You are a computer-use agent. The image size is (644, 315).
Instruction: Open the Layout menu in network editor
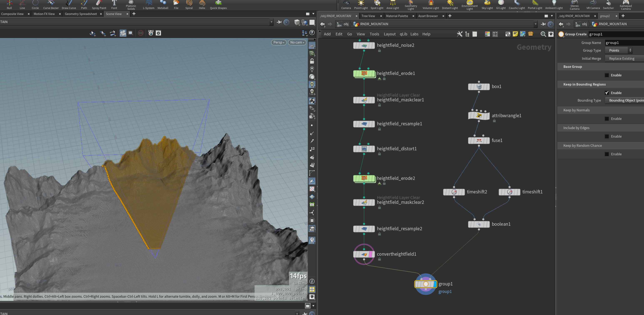pyautogui.click(x=389, y=34)
